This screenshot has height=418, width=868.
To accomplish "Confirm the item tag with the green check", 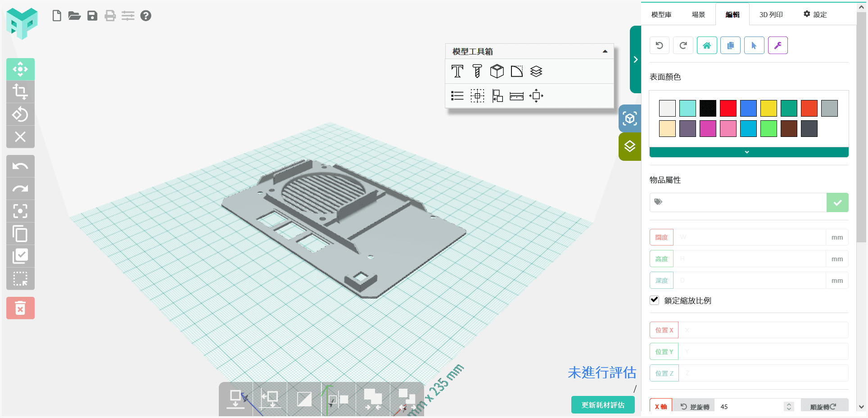I will [837, 202].
